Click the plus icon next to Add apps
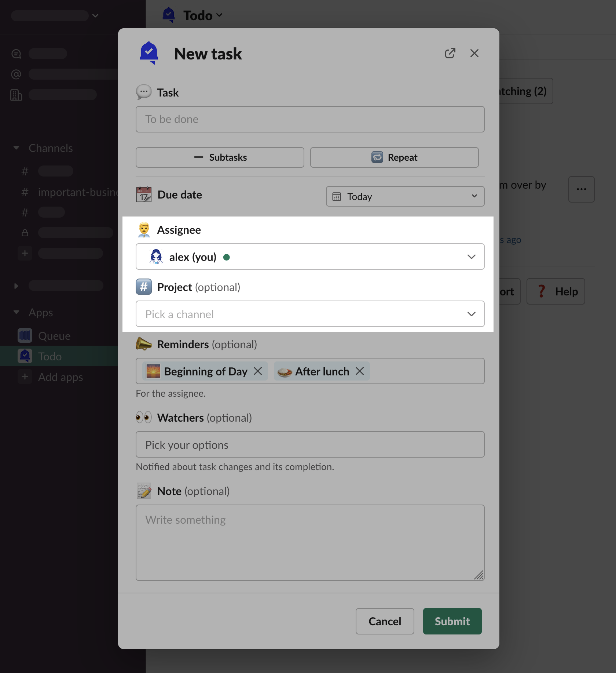The width and height of the screenshot is (616, 673). [25, 377]
